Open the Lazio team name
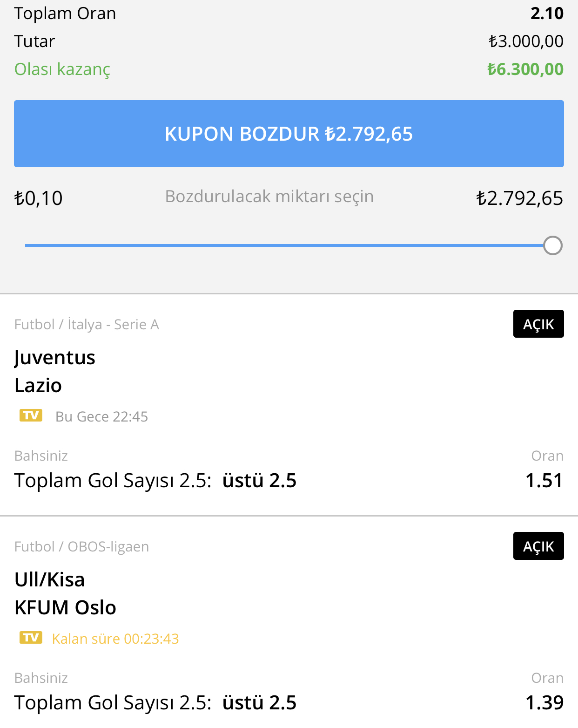 pyautogui.click(x=38, y=386)
